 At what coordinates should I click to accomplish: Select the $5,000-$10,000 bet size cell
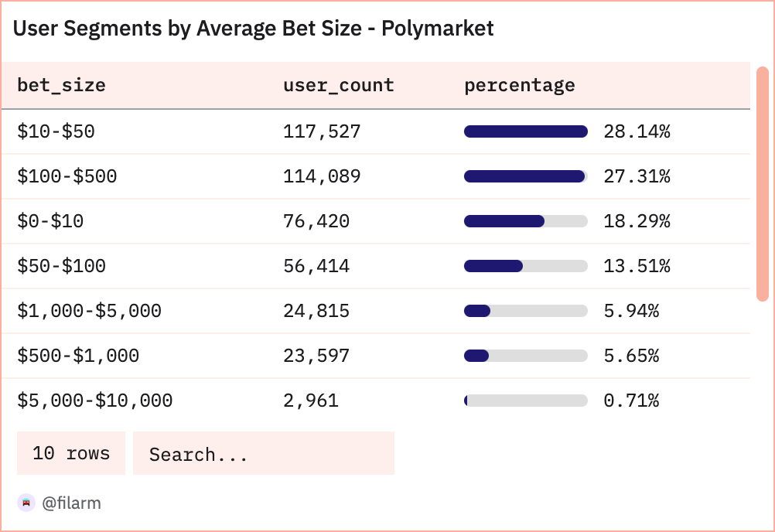[x=94, y=401]
